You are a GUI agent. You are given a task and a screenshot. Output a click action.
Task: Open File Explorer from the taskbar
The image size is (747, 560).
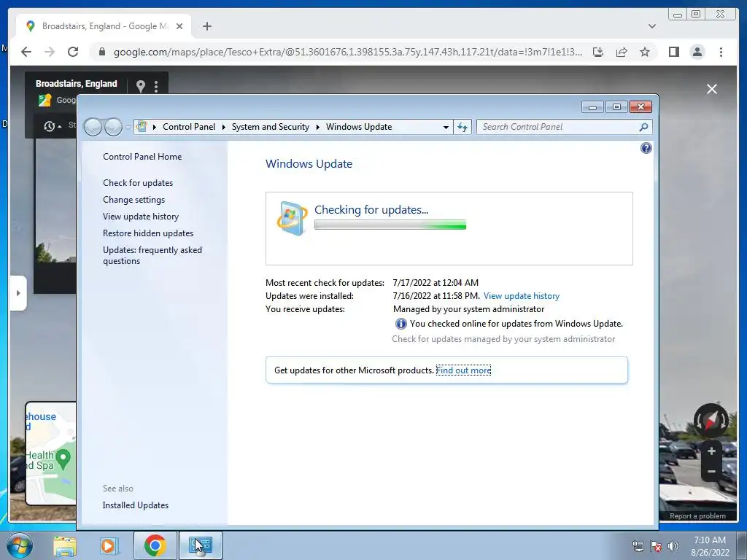click(65, 545)
